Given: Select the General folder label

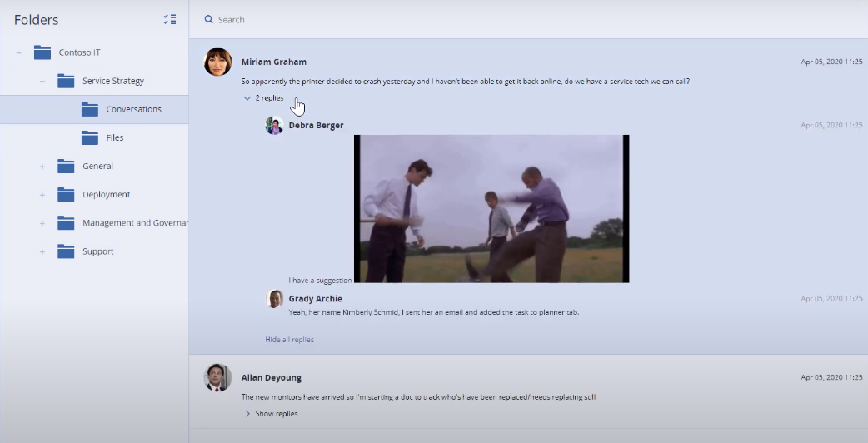Looking at the screenshot, I should click(98, 166).
